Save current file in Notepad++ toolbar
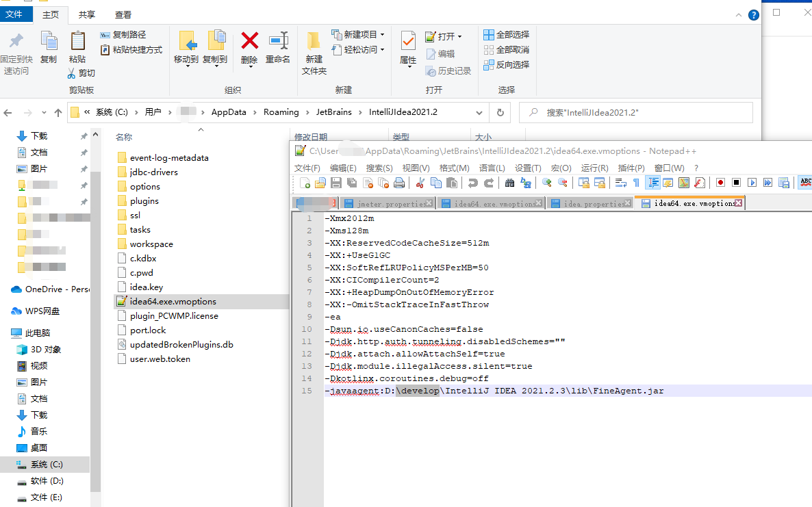This screenshot has width=812, height=507. pyautogui.click(x=336, y=183)
